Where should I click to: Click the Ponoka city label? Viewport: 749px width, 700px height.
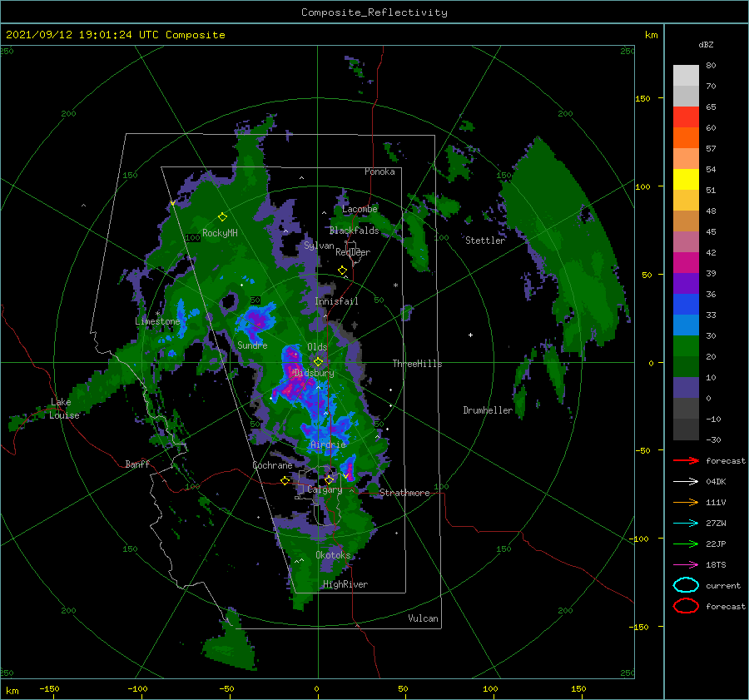point(379,171)
